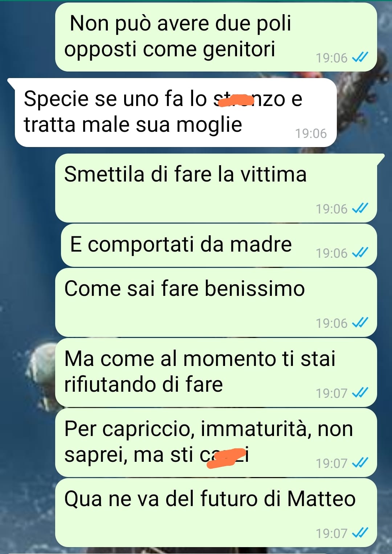
Task: Select message 'Qua ne va del futuro di Matteo'
Action: click(x=216, y=513)
